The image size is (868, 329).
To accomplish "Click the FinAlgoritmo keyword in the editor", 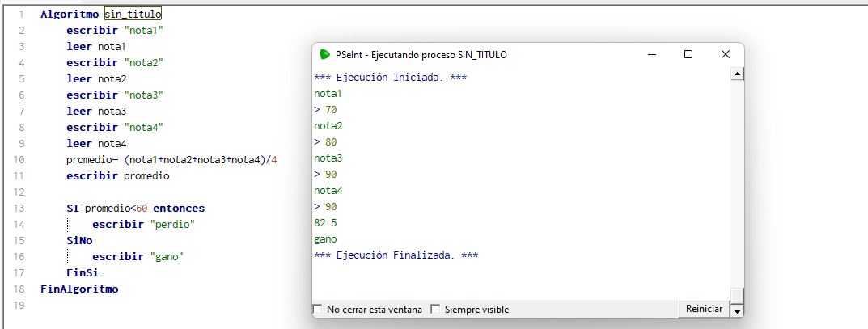I will (78, 289).
